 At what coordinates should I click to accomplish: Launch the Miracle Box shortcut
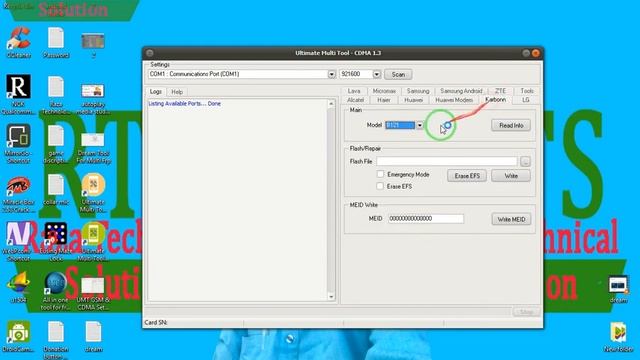[x=18, y=193]
